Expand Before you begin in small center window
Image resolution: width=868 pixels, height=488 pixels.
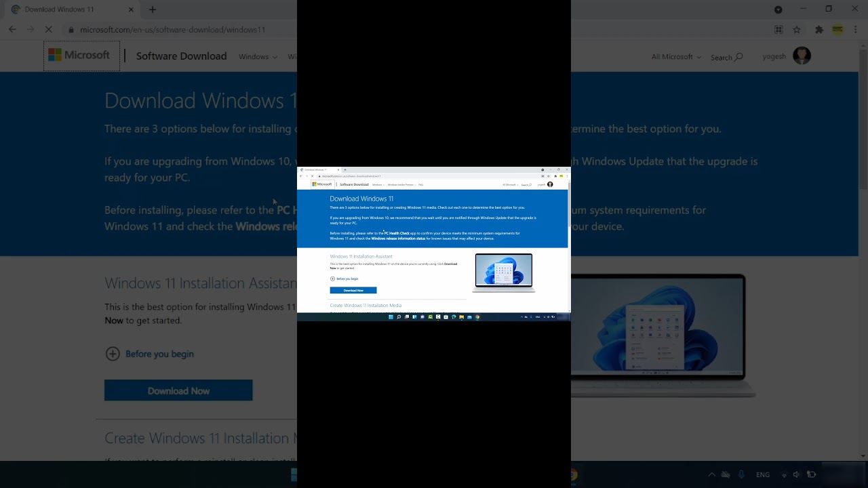coord(344,279)
